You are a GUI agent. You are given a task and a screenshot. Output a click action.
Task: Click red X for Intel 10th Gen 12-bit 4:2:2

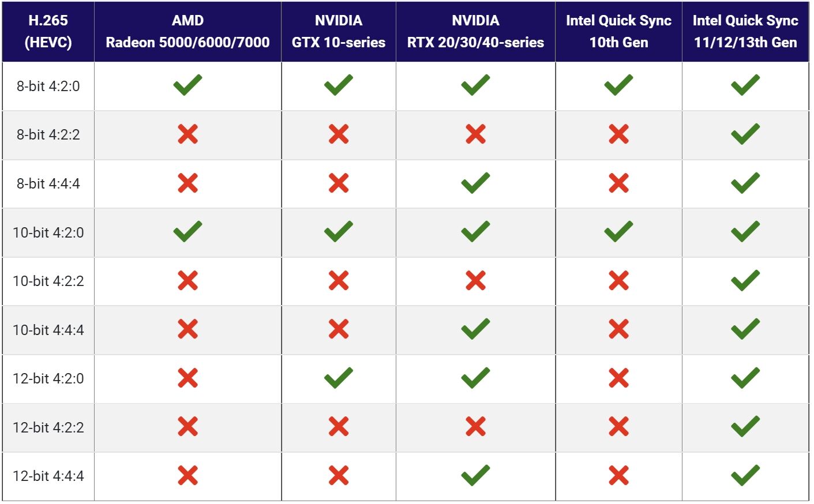point(618,427)
